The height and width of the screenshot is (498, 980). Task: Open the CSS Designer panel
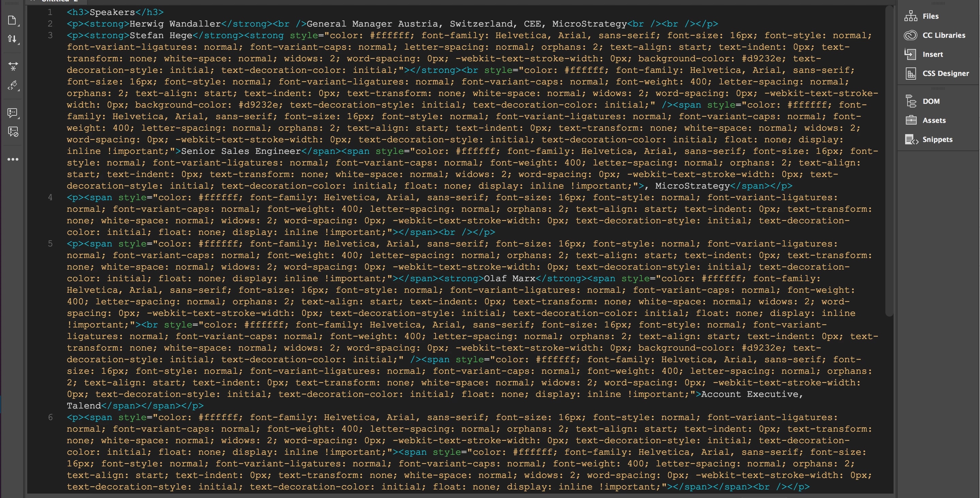(945, 73)
